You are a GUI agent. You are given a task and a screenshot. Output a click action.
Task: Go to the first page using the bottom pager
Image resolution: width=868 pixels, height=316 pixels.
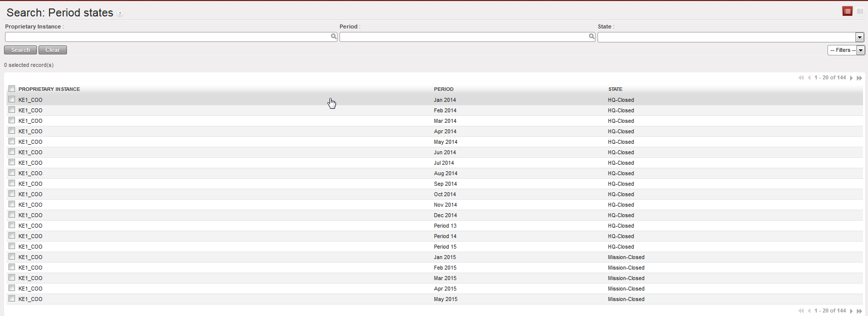(x=801, y=311)
